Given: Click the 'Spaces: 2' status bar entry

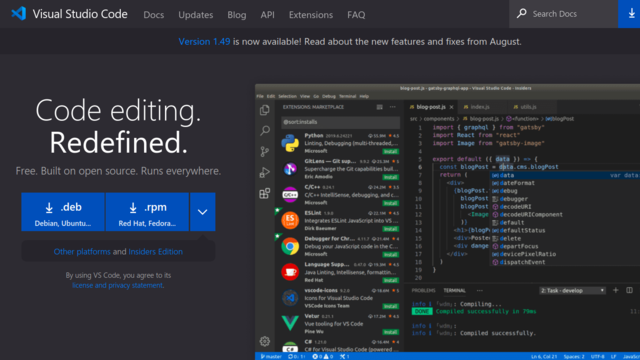Looking at the screenshot, I should pyautogui.click(x=574, y=356).
